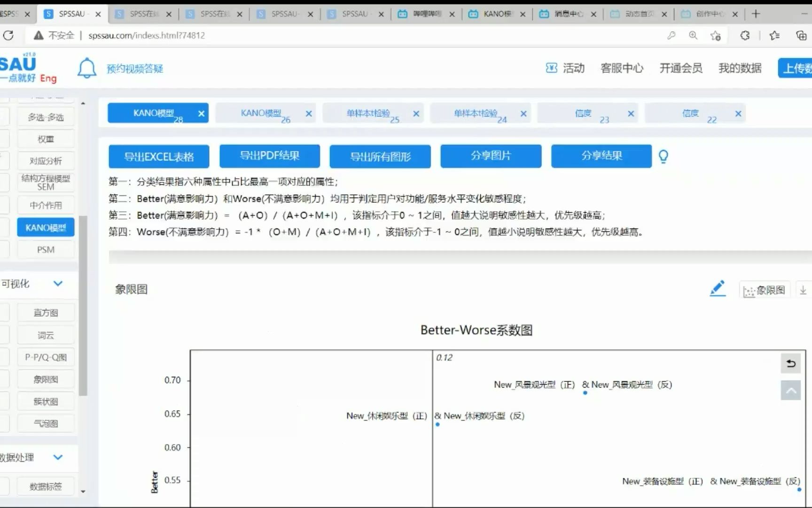Download the quadrant chart image
The height and width of the screenshot is (508, 812).
(x=803, y=290)
